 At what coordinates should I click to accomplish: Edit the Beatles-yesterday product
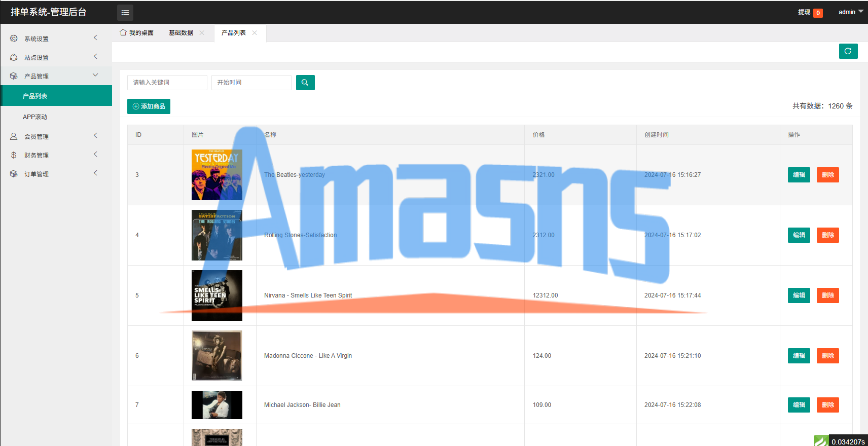799,175
